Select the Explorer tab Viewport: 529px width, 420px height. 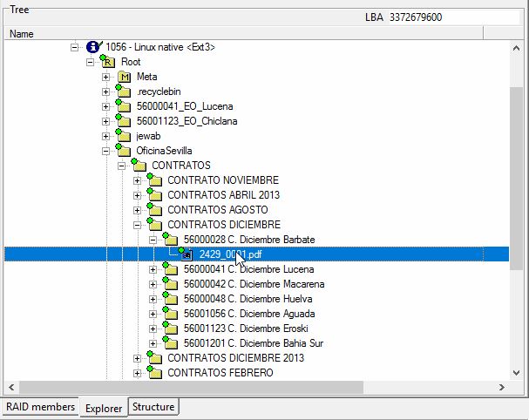104,408
